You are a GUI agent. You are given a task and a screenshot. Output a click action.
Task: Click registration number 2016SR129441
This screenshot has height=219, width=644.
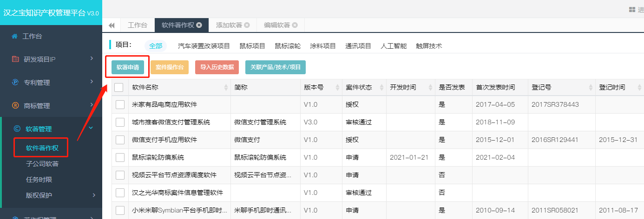click(555, 140)
